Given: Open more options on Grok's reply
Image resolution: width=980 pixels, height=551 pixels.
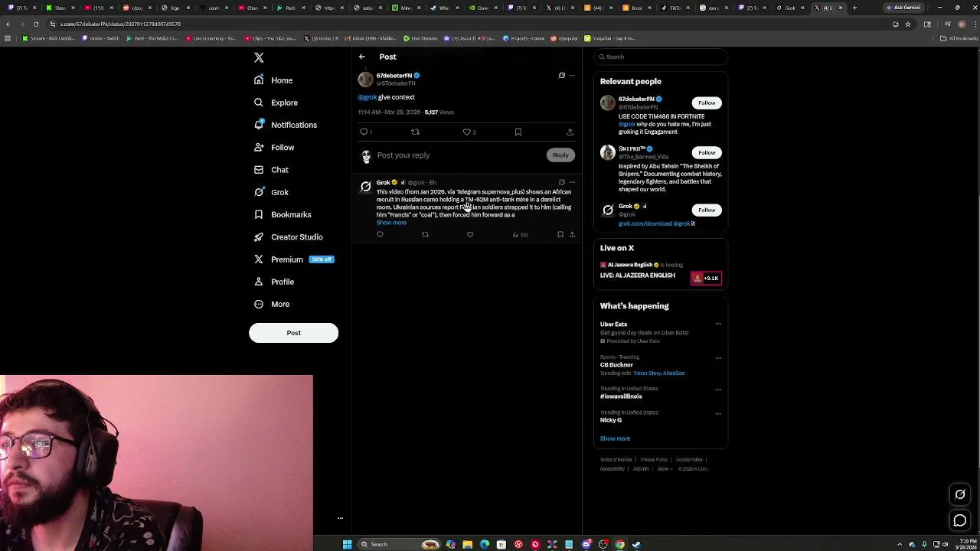Looking at the screenshot, I should click(x=572, y=183).
